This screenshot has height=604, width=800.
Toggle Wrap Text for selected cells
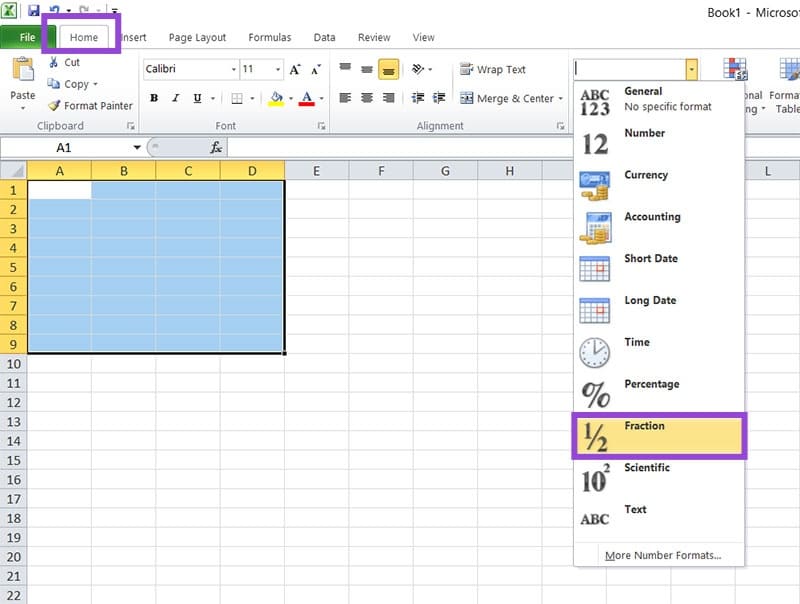coord(493,70)
